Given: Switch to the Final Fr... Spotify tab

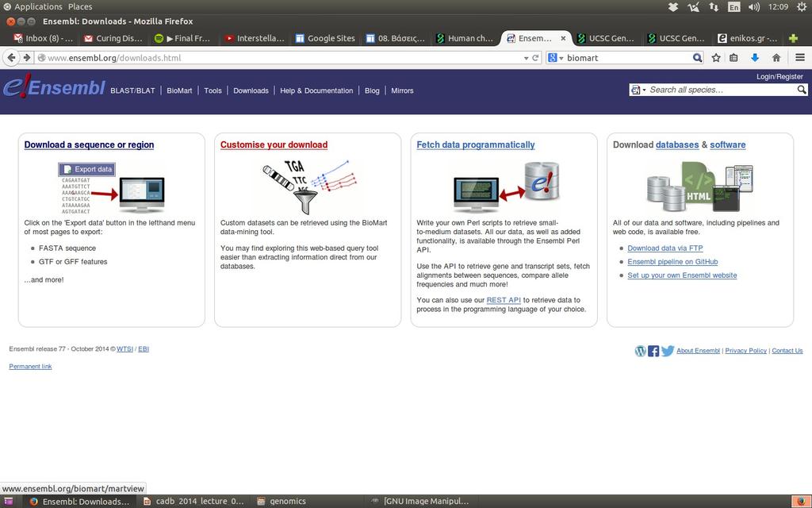Looking at the screenshot, I should (183, 38).
